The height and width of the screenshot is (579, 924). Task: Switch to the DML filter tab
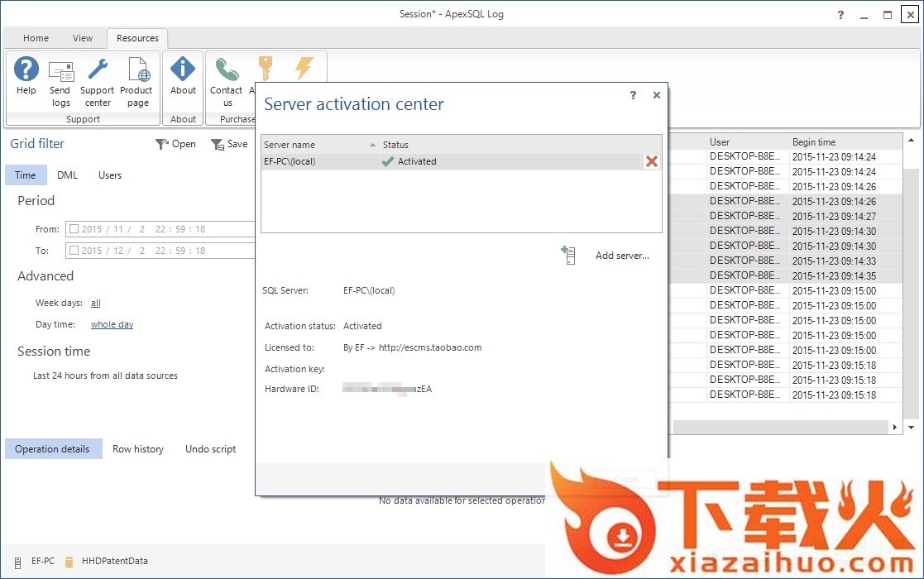[x=67, y=175]
